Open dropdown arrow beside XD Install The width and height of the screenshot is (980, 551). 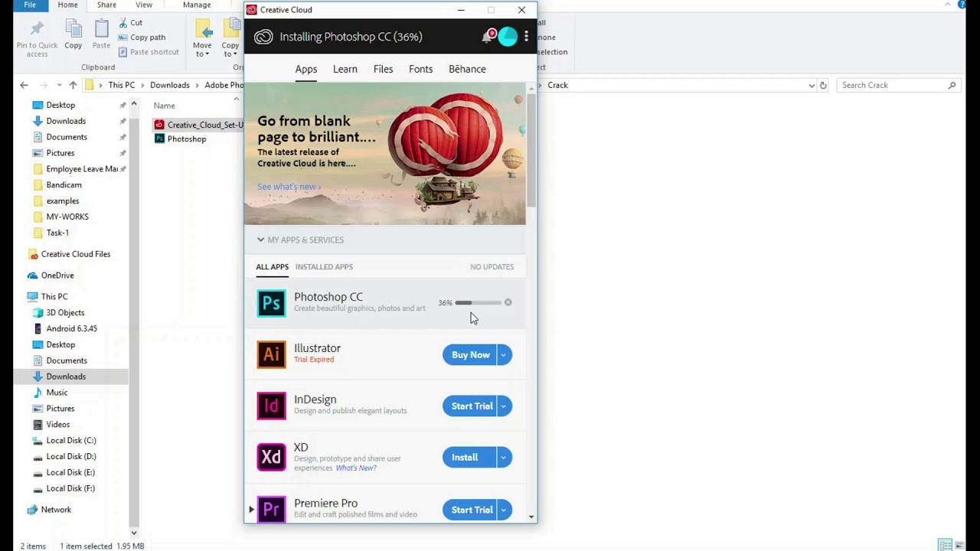pyautogui.click(x=504, y=457)
